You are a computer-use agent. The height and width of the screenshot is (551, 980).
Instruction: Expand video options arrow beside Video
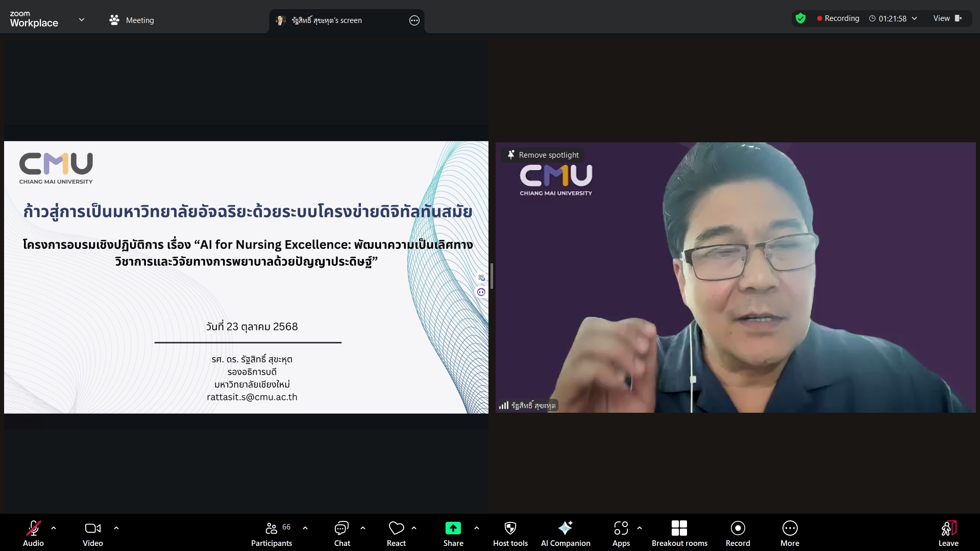coord(116,528)
